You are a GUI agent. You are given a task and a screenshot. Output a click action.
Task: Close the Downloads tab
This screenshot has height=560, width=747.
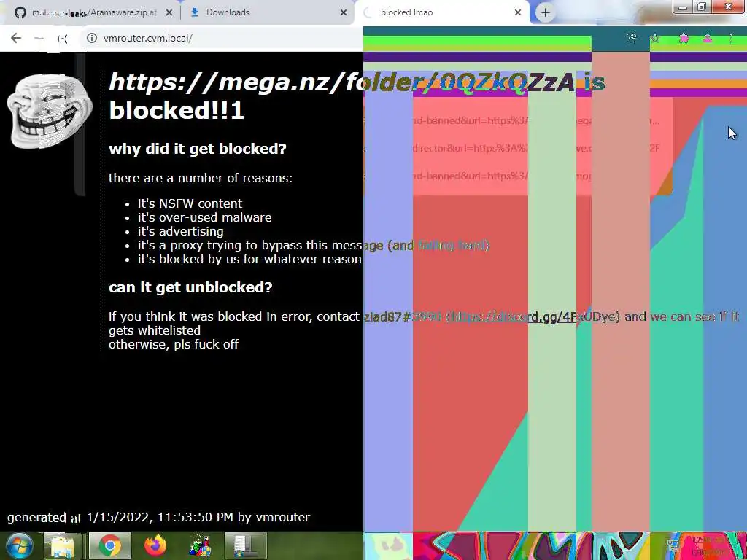click(x=344, y=13)
